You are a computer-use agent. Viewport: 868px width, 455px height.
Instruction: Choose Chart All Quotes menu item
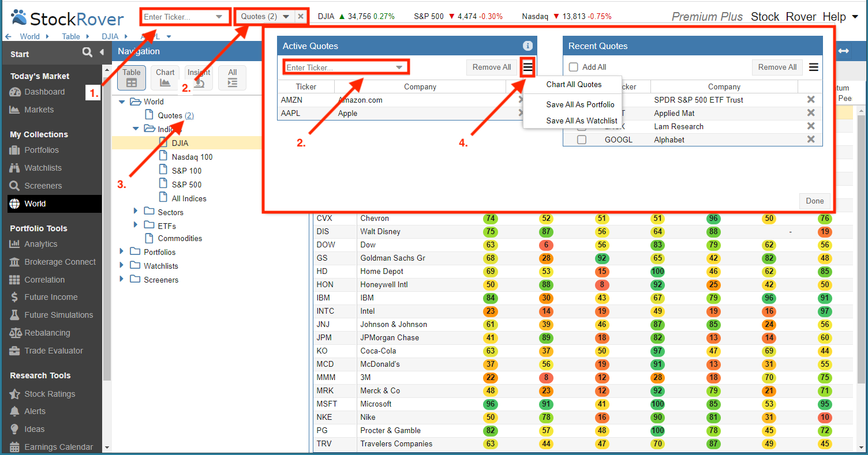click(x=574, y=84)
